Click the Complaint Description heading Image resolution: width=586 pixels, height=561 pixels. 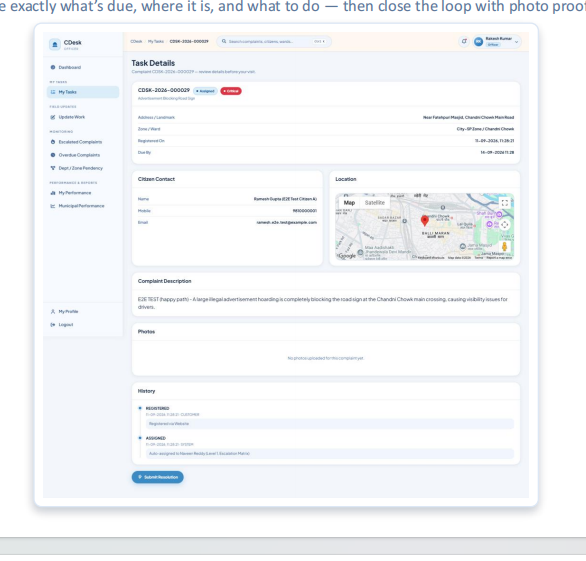point(164,281)
